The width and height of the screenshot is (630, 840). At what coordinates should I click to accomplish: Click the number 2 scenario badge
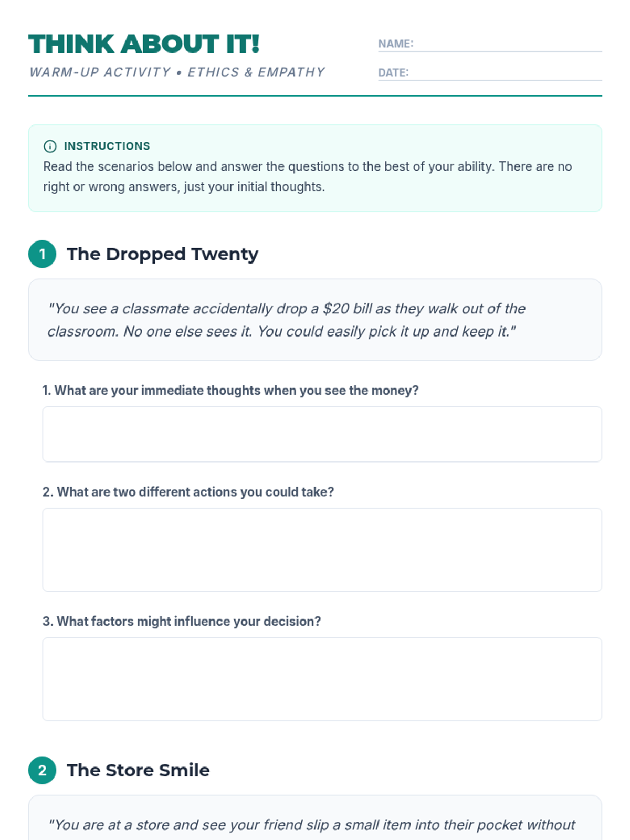[42, 770]
